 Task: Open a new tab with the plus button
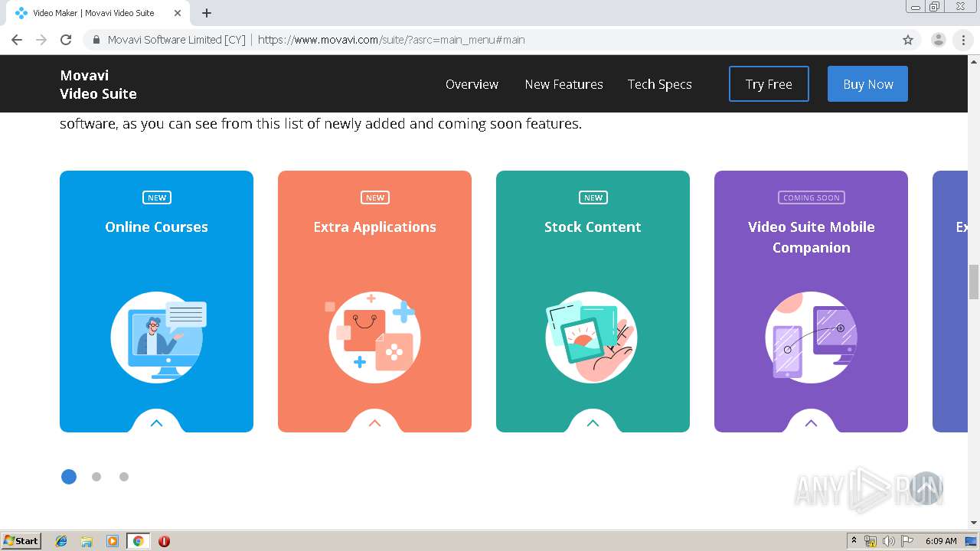tap(207, 13)
